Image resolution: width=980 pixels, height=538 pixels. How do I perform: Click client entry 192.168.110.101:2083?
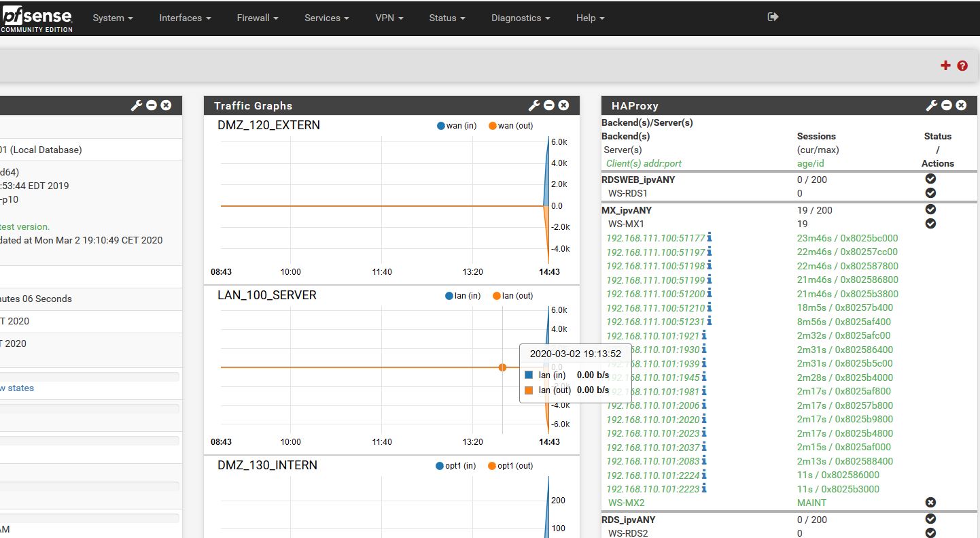point(653,461)
